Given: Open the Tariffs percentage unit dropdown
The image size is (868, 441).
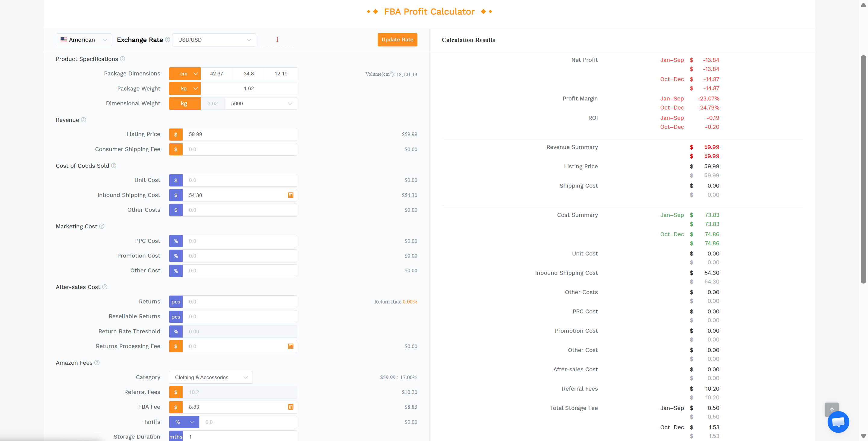Looking at the screenshot, I should pos(184,422).
